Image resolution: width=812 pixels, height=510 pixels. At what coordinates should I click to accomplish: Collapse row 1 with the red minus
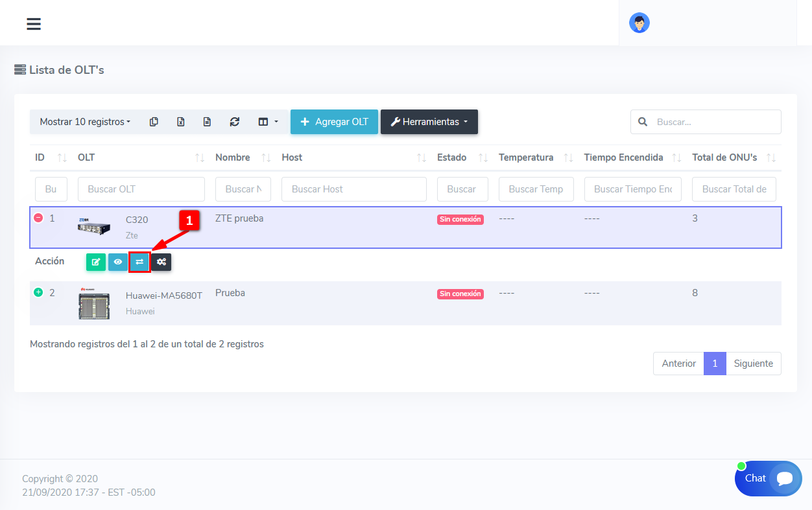point(38,218)
